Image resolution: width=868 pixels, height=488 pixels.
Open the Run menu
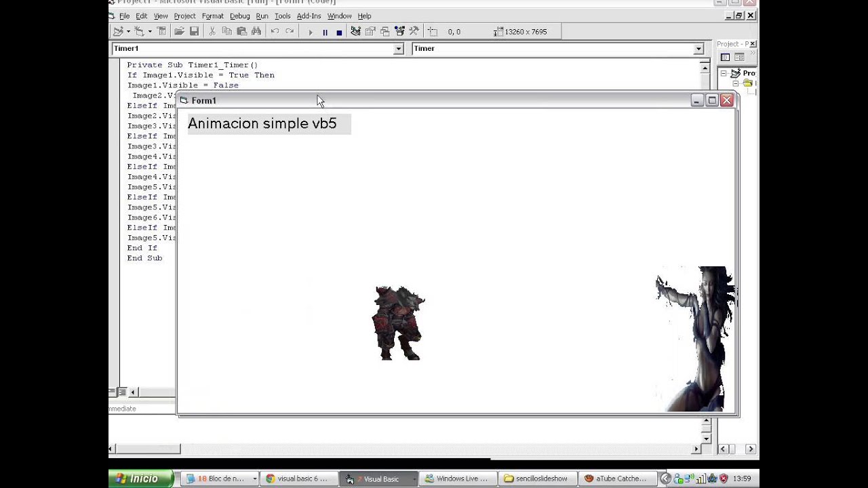point(262,16)
